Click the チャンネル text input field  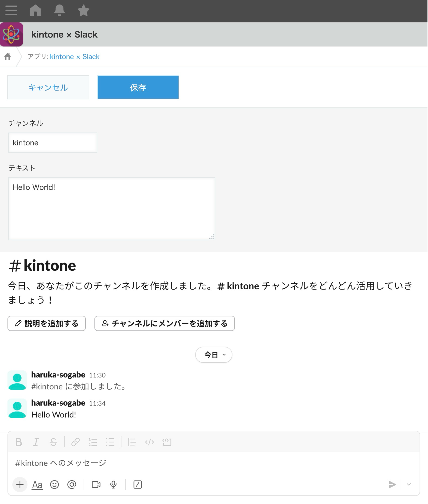53,143
